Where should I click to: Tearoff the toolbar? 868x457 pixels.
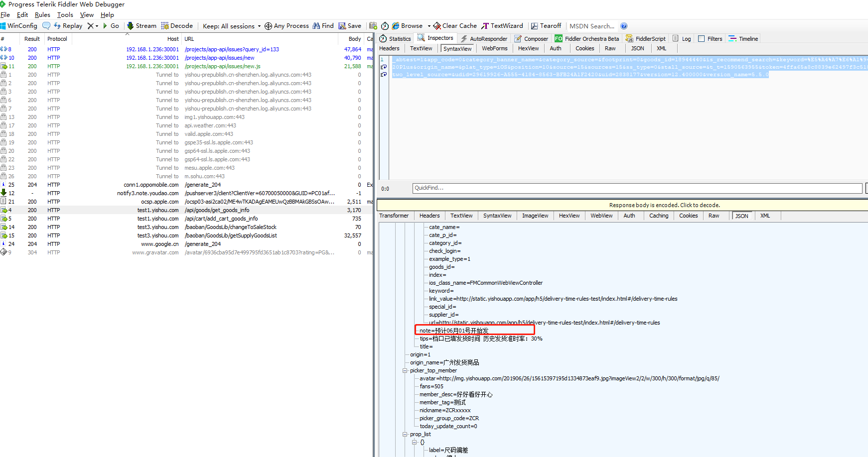(546, 26)
